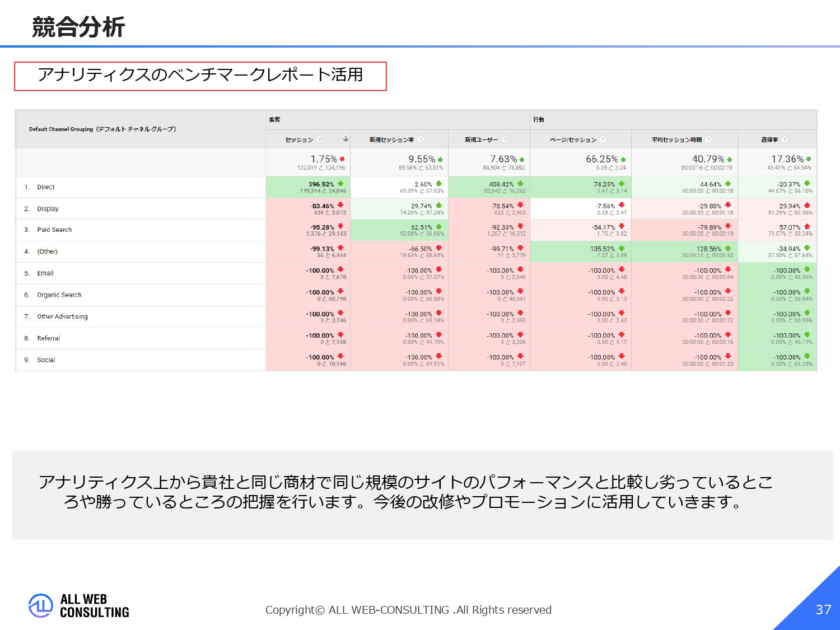Screen dimensions: 840x630
Task: Open help tooltip for 新規セッション率 column
Action: pos(420,139)
